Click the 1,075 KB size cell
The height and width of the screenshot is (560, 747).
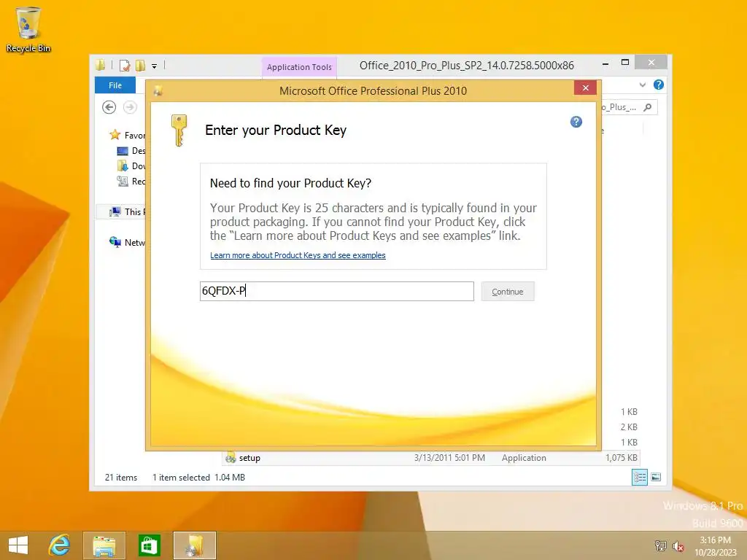point(622,458)
